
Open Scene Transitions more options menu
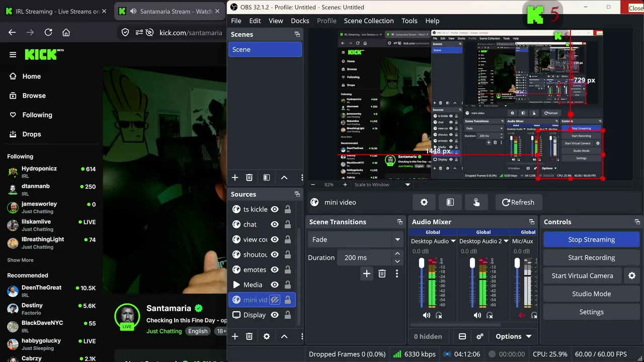[397, 274]
